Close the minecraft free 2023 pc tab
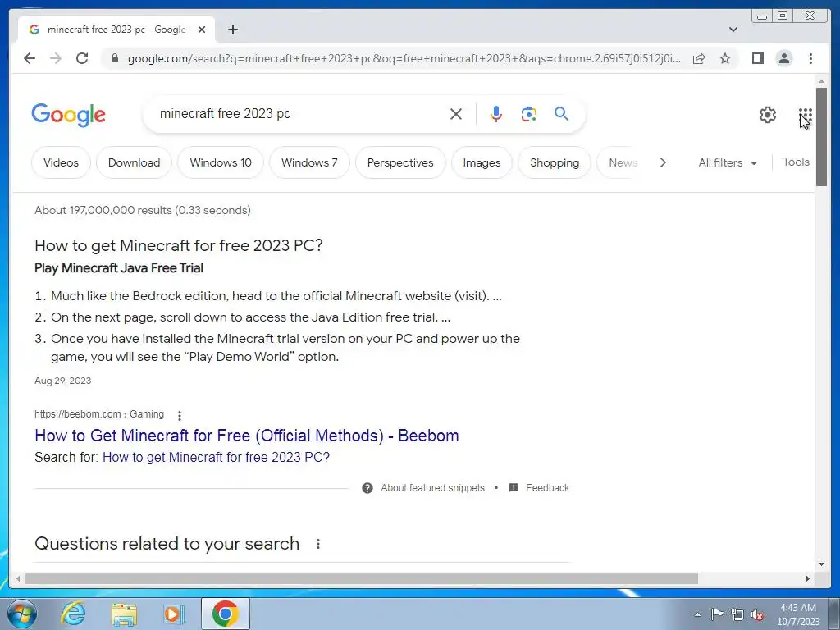 click(x=202, y=30)
